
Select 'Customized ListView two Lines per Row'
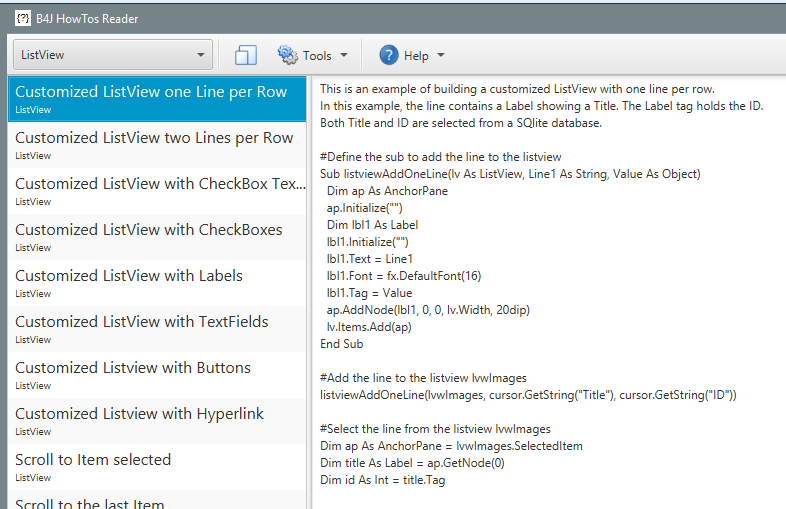coord(154,144)
